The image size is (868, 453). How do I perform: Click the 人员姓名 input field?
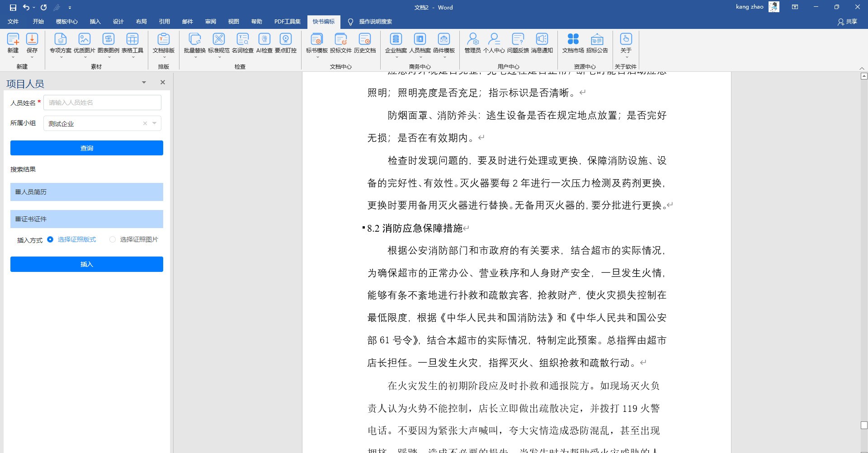[x=102, y=103]
